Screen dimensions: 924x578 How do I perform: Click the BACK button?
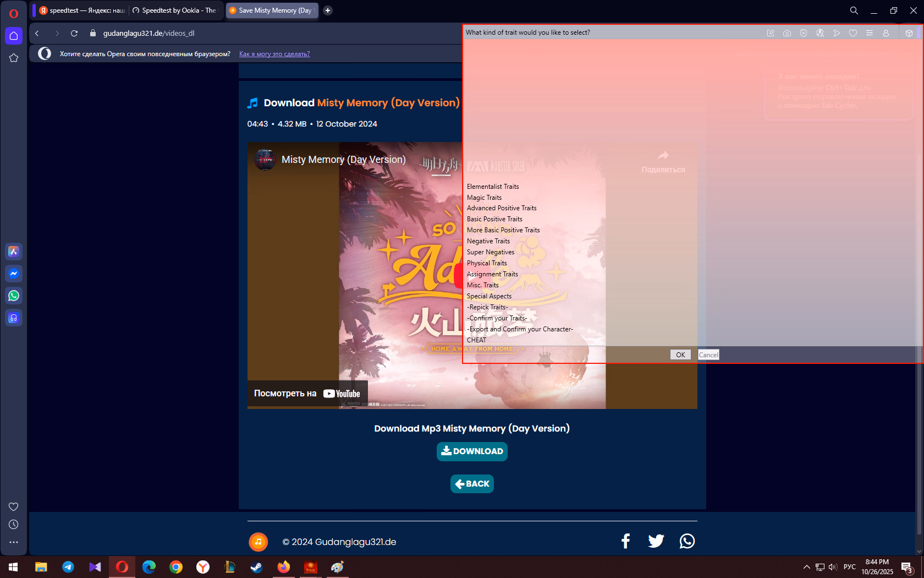472,484
